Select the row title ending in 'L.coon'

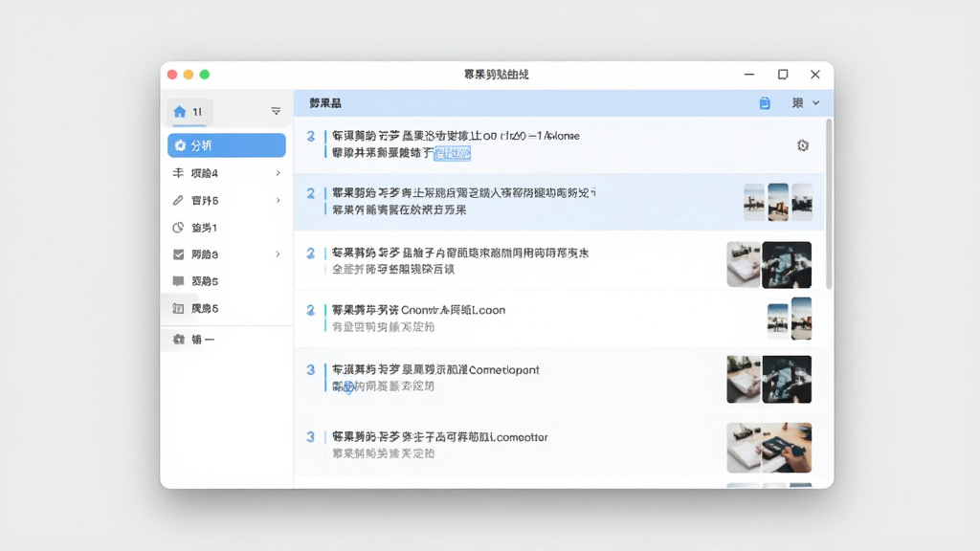(x=419, y=310)
